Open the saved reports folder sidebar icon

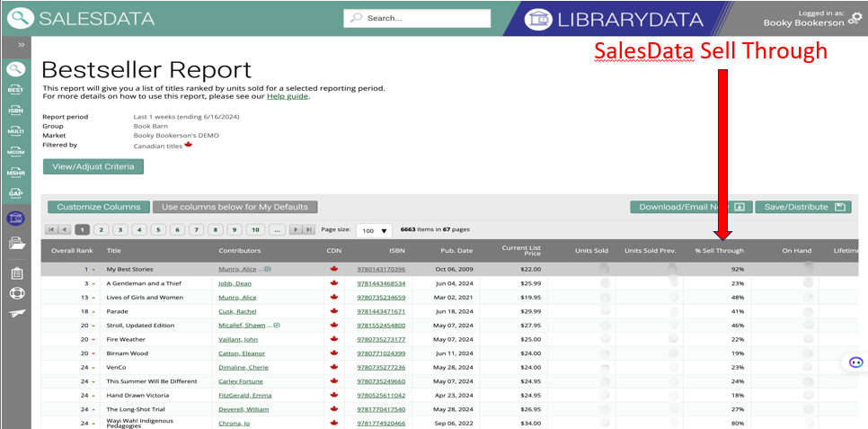tap(16, 242)
